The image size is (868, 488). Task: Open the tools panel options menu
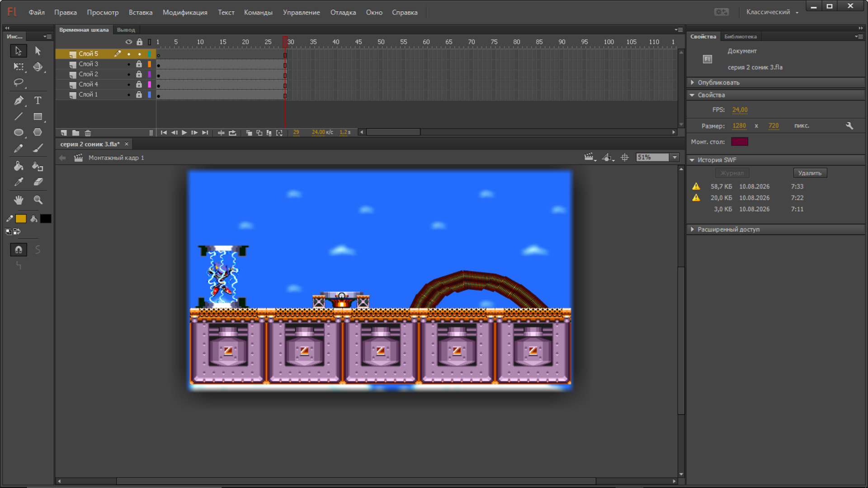click(47, 37)
